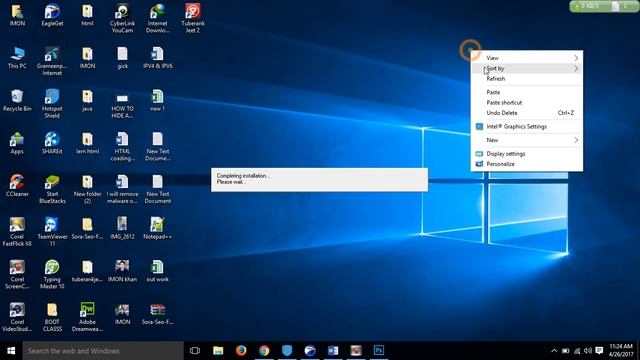This screenshot has height=360, width=640.
Task: Select the CCleaner desktop icon
Action: 17,186
